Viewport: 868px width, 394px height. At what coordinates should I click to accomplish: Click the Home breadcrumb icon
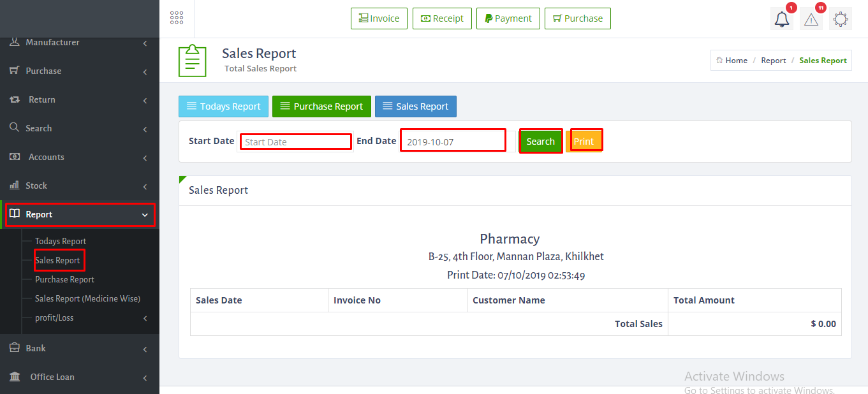pyautogui.click(x=719, y=61)
